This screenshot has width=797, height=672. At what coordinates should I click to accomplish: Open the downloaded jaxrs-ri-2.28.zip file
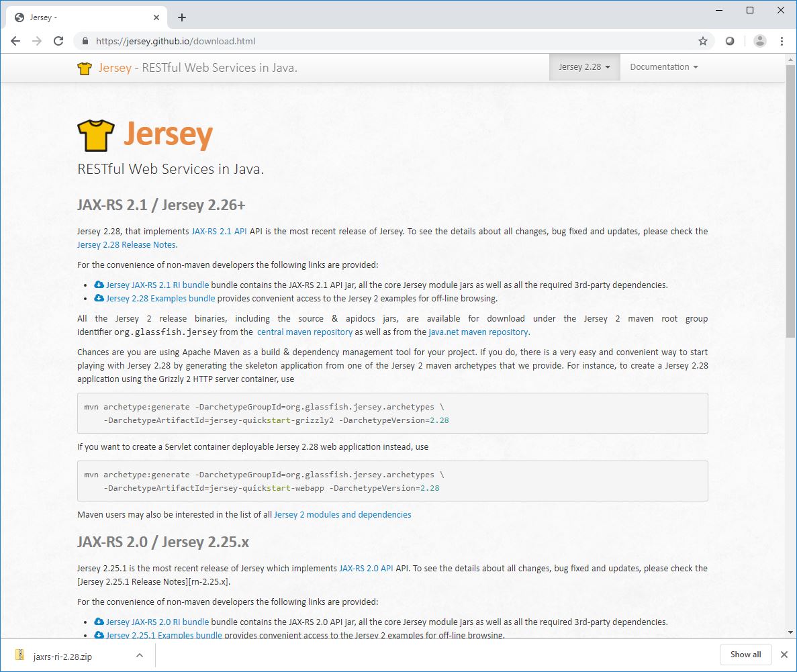62,657
